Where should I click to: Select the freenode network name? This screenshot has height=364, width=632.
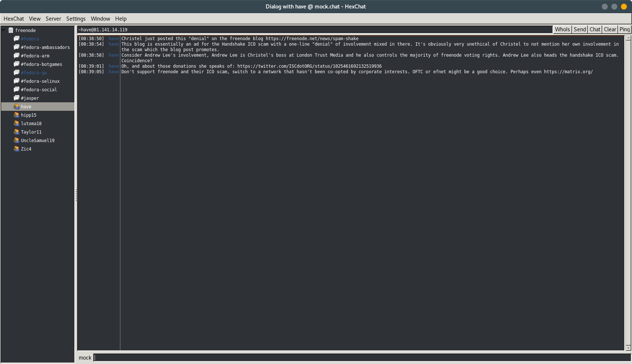click(x=25, y=30)
